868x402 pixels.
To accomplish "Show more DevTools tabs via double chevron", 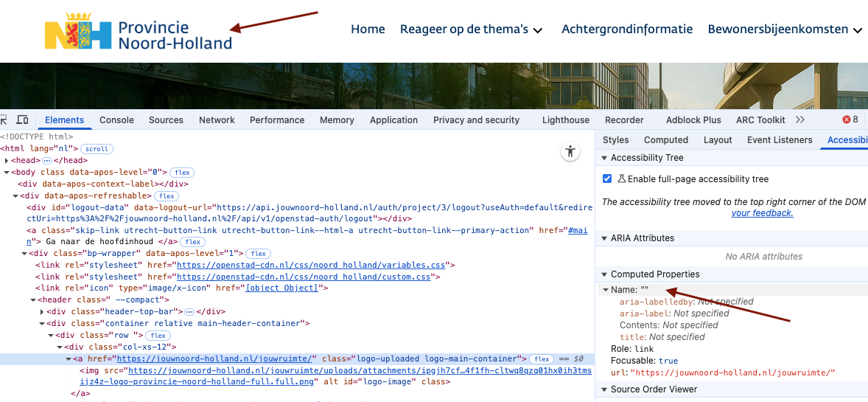I will coord(800,120).
